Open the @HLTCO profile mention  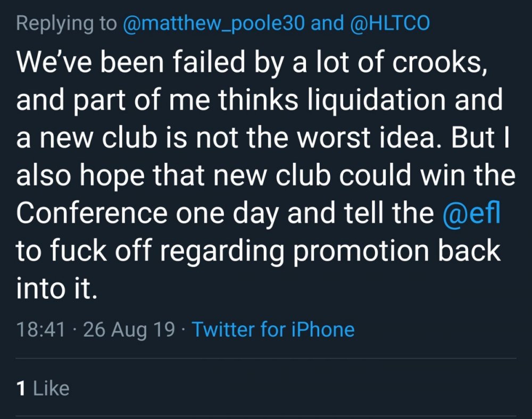[389, 24]
